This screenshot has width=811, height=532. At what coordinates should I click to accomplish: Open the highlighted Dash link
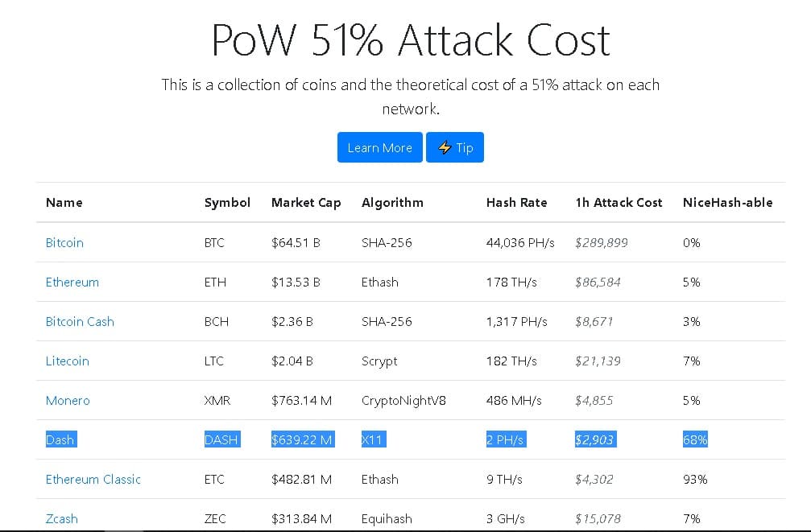click(x=60, y=439)
